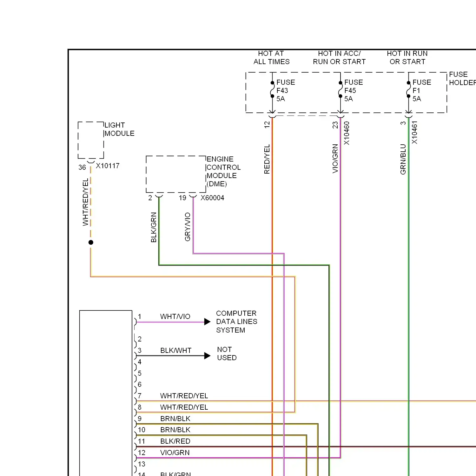Select the FUSE F1 5A label
Image resolution: width=476 pixels, height=476 pixels.
tap(422, 90)
